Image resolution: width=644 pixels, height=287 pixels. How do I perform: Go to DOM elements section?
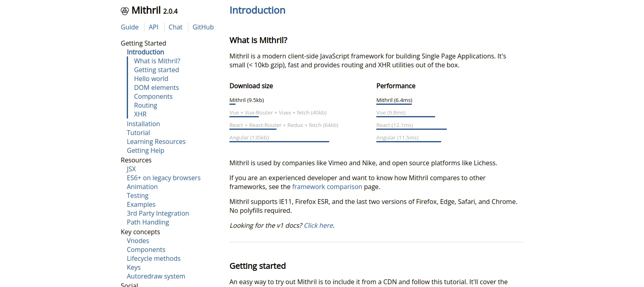pos(156,87)
